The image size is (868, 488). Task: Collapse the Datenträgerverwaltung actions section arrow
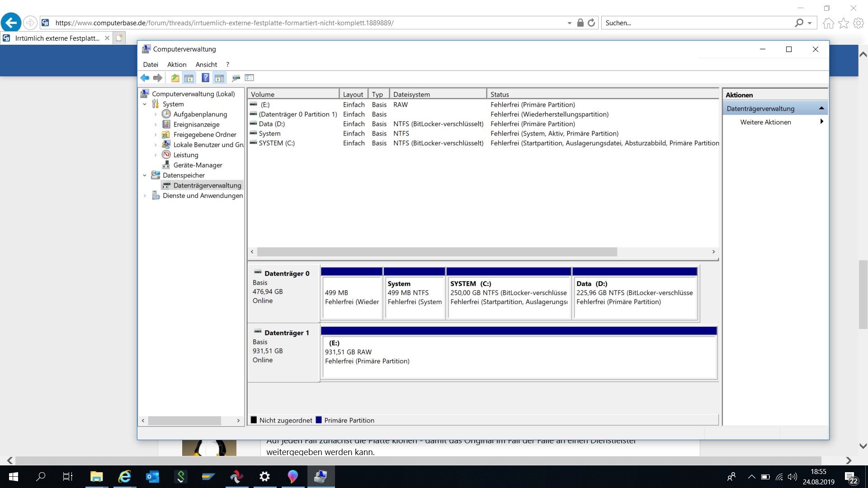(821, 108)
